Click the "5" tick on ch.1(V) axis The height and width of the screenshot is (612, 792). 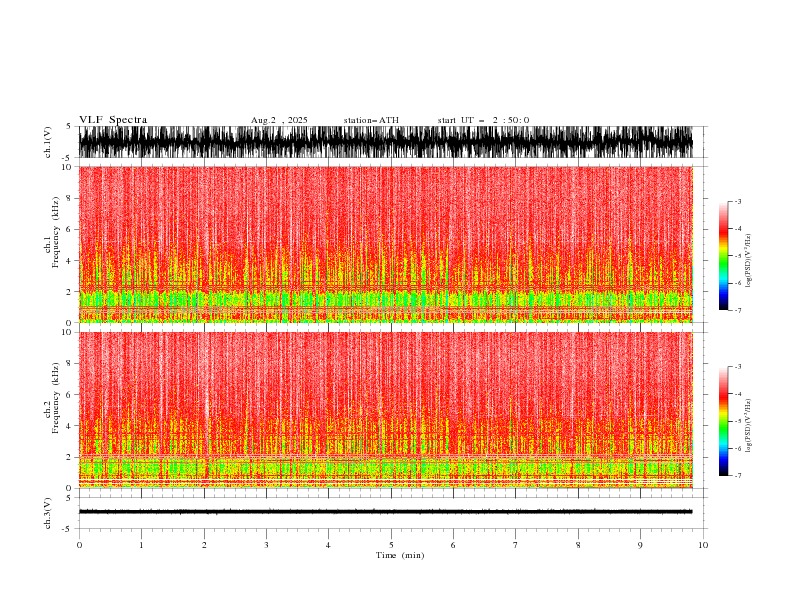coord(69,126)
